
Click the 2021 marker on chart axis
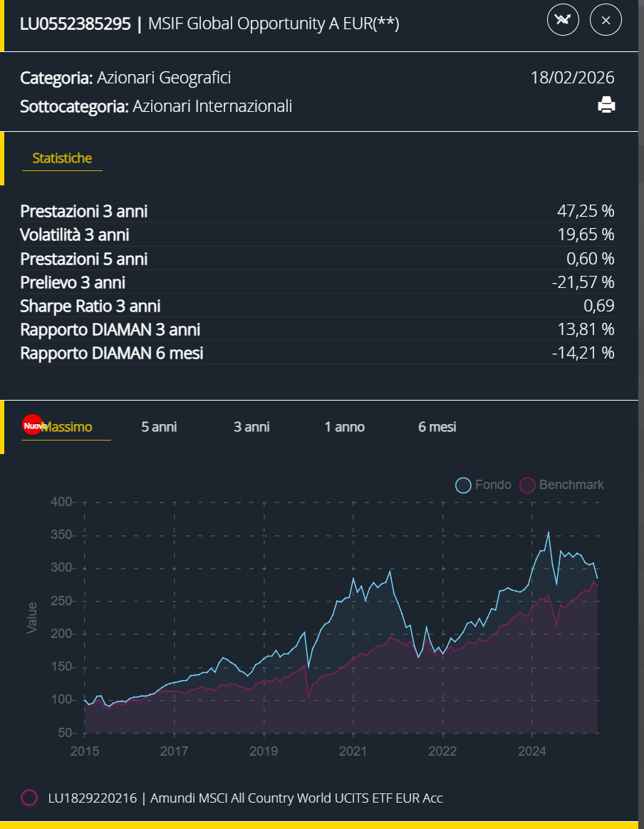tap(353, 751)
